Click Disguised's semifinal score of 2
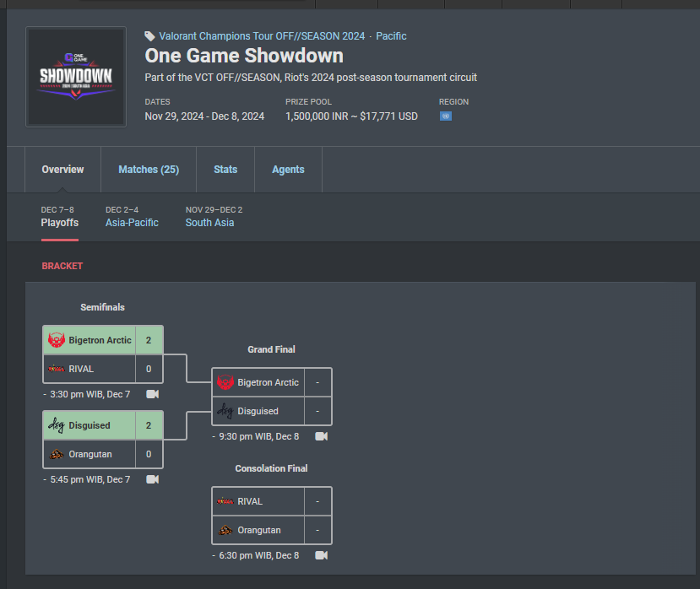Viewport: 700px width, 589px height. click(149, 425)
